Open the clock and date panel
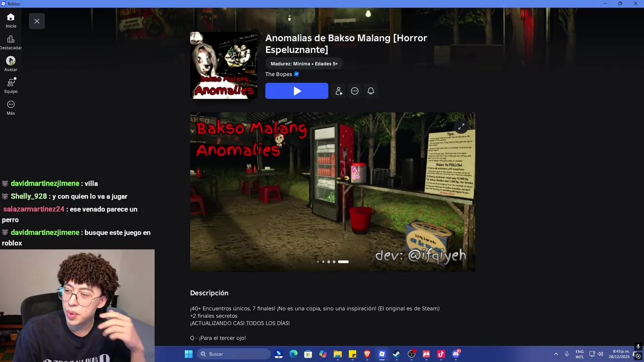This screenshot has width=644, height=362. 619,354
